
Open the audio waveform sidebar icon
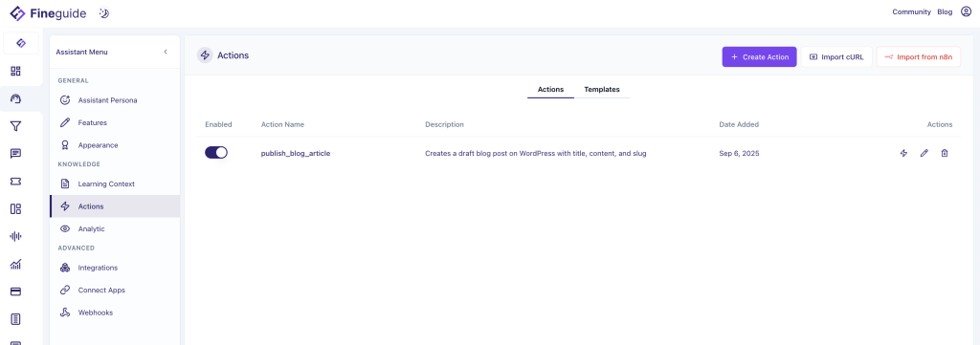[x=16, y=236]
